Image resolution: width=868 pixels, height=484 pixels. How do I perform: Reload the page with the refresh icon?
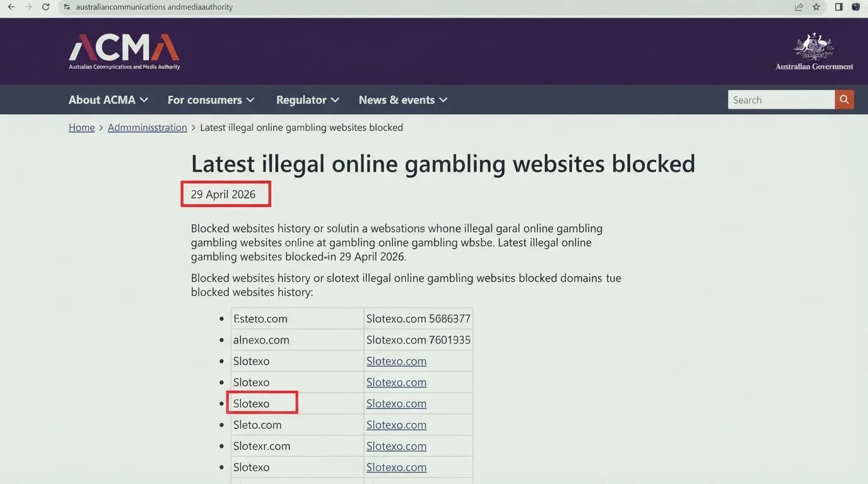tap(45, 7)
